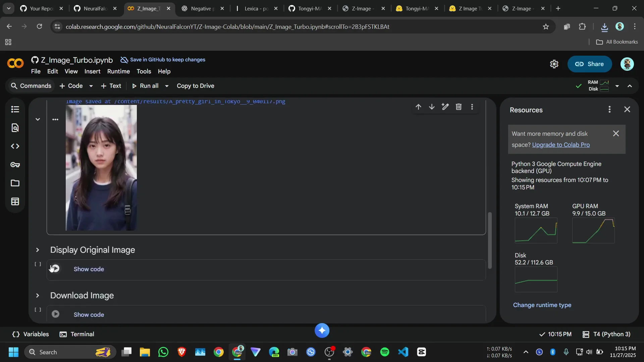Click the Upgrade to Colab Pro link
This screenshot has width=644, height=362.
560,145
